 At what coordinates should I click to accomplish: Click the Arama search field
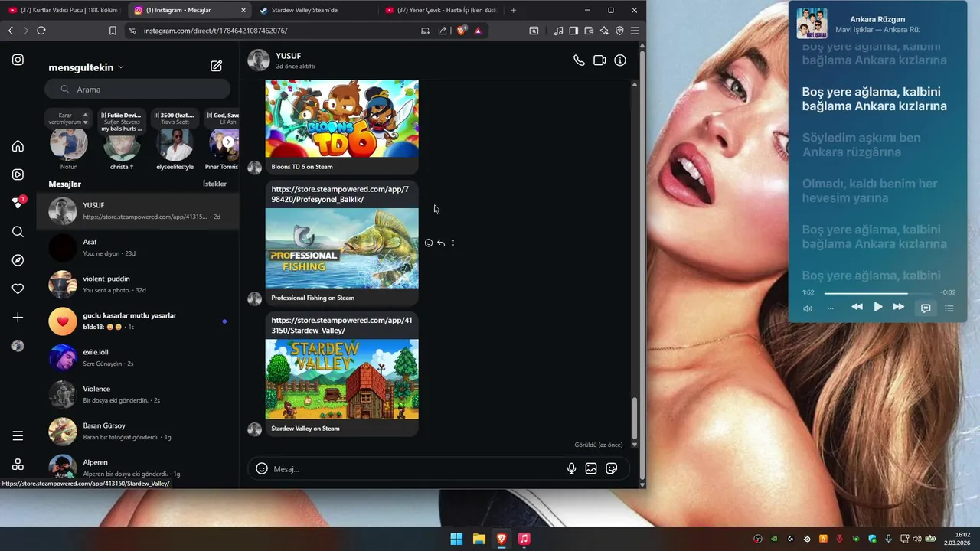(138, 89)
